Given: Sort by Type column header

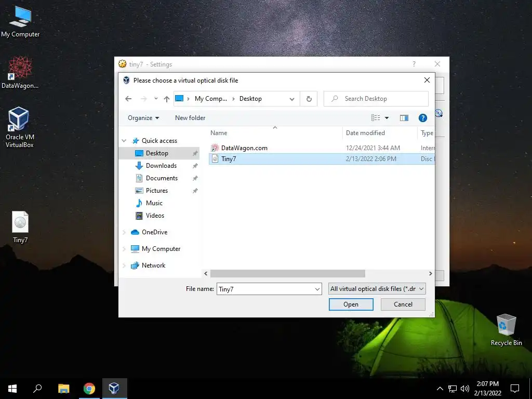Looking at the screenshot, I should (x=426, y=132).
